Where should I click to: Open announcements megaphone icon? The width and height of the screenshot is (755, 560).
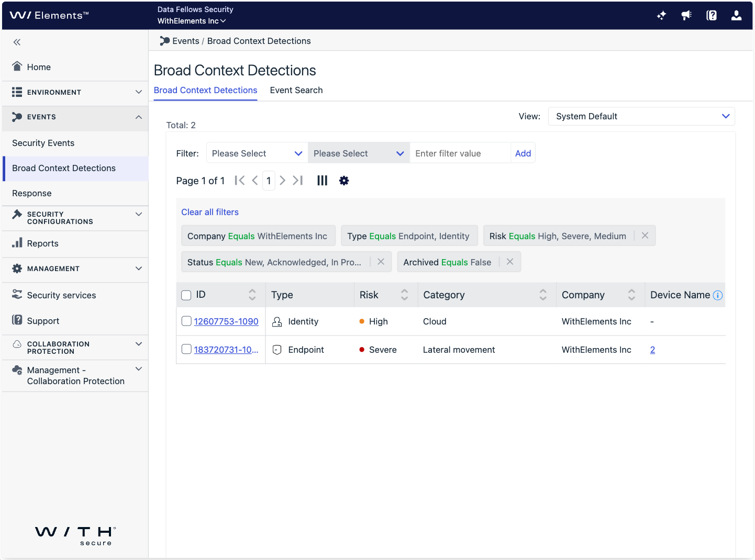pyautogui.click(x=686, y=15)
